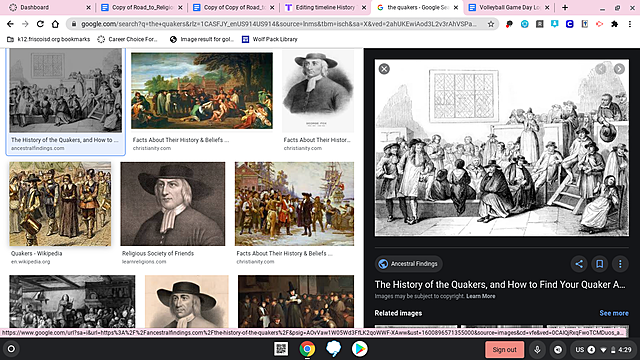
Task: Show the next image in preview
Action: coord(619,69)
